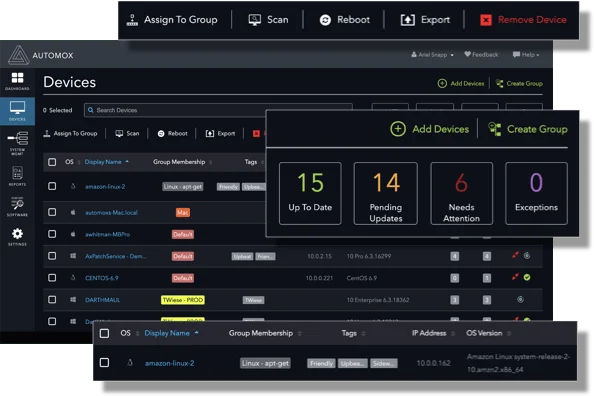Click Reboot in the enlarged top toolbar
The image size is (594, 396).
tap(345, 20)
